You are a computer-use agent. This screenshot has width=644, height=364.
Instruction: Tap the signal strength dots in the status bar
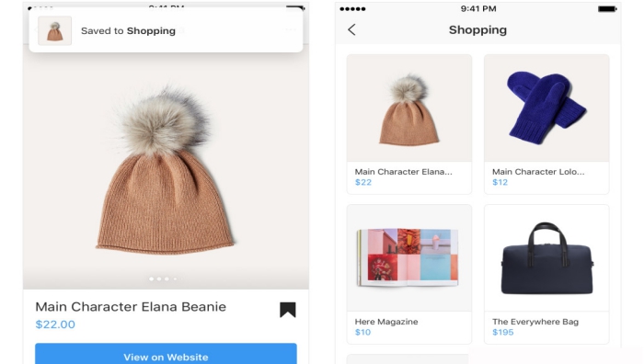[x=352, y=9]
